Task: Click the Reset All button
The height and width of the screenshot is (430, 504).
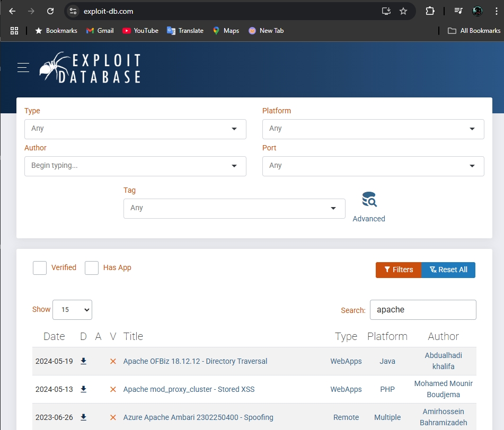Action: click(x=448, y=270)
